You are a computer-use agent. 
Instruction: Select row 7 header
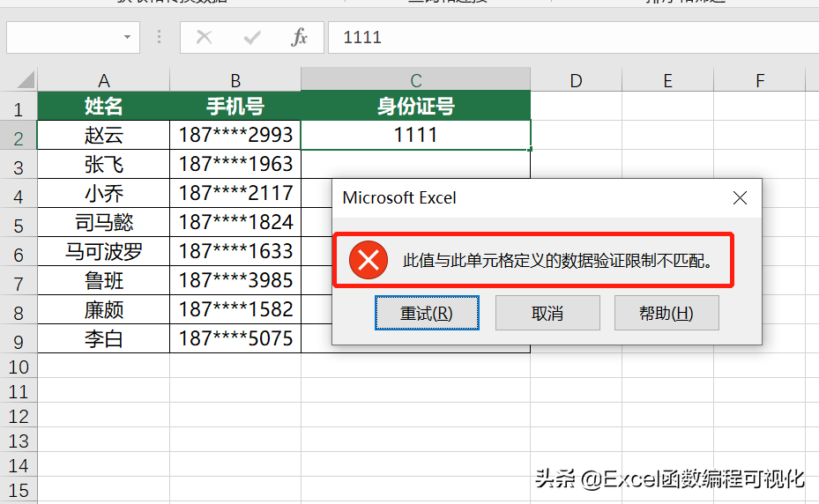click(x=19, y=280)
